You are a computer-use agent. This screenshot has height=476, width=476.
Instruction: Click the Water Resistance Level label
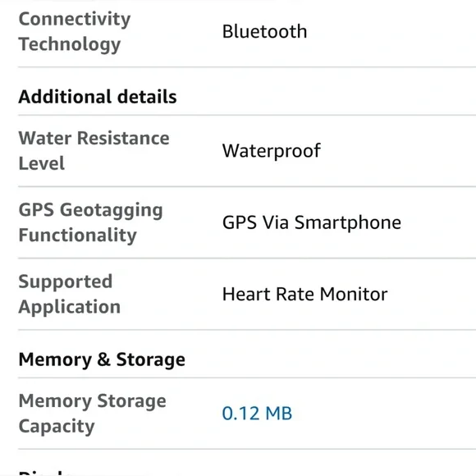[x=94, y=150]
